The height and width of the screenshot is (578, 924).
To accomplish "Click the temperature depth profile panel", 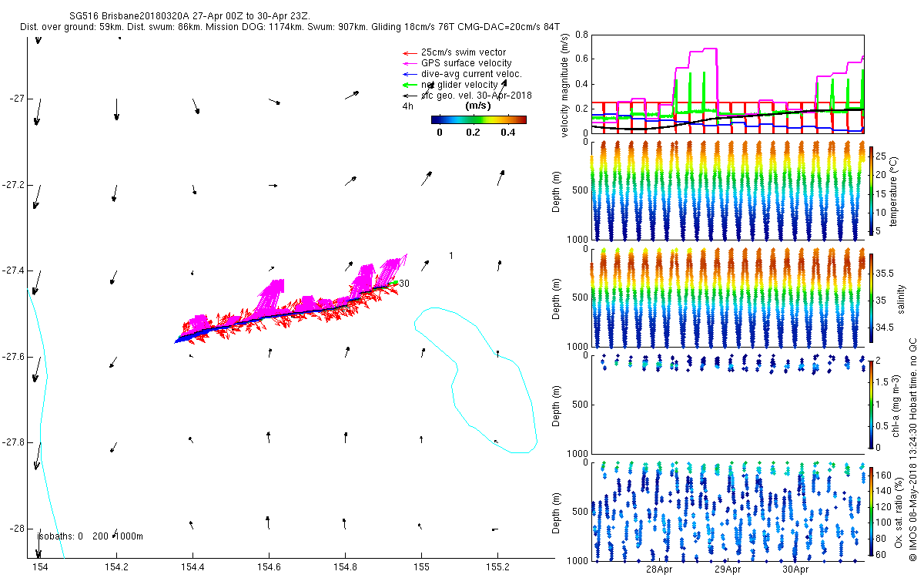I will point(727,190).
